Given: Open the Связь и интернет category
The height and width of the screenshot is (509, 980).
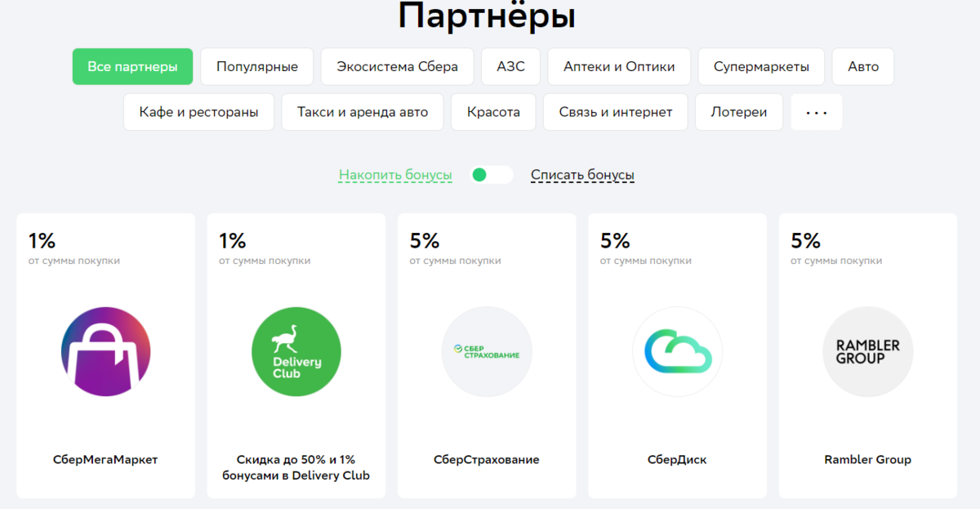Looking at the screenshot, I should (x=616, y=112).
